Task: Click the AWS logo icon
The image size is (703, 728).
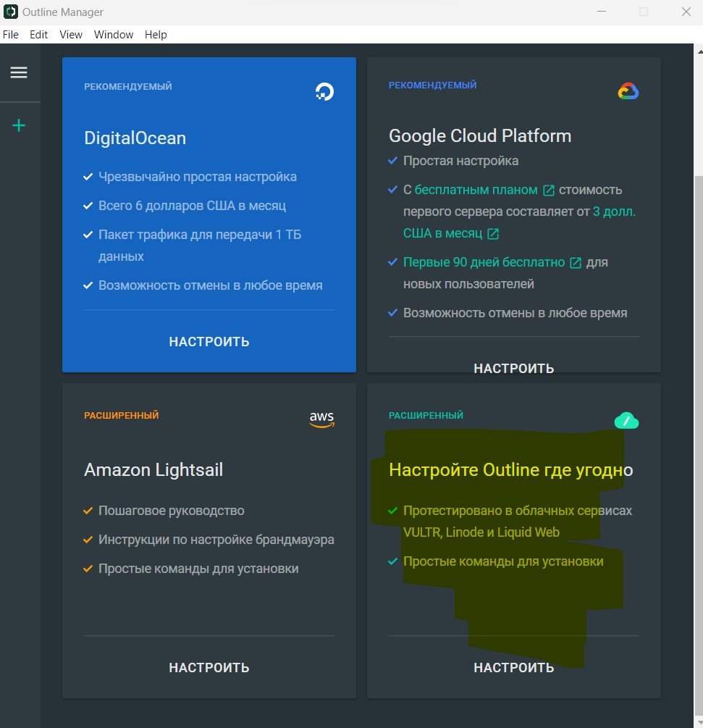Action: pyautogui.click(x=321, y=419)
